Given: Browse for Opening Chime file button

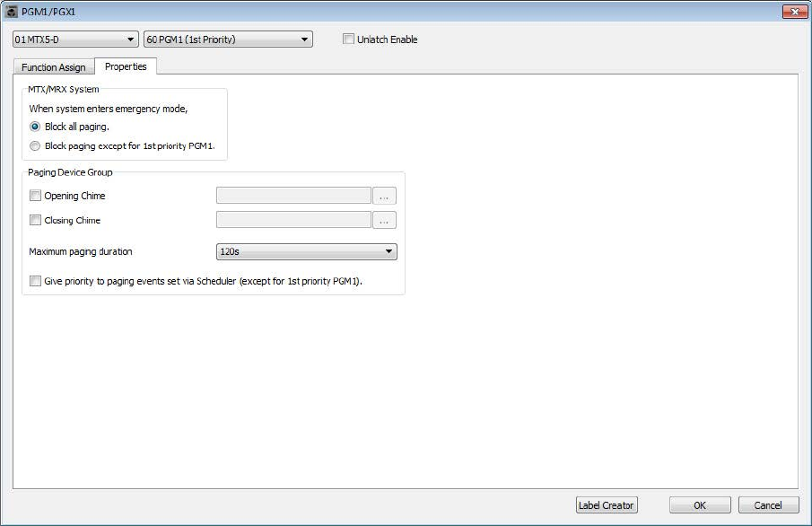Looking at the screenshot, I should pos(384,196).
